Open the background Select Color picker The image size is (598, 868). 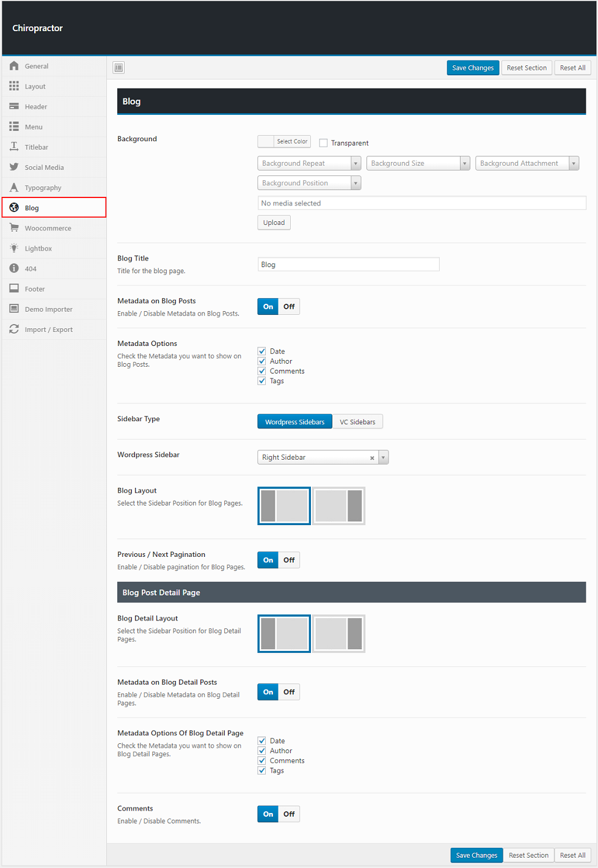coord(284,142)
